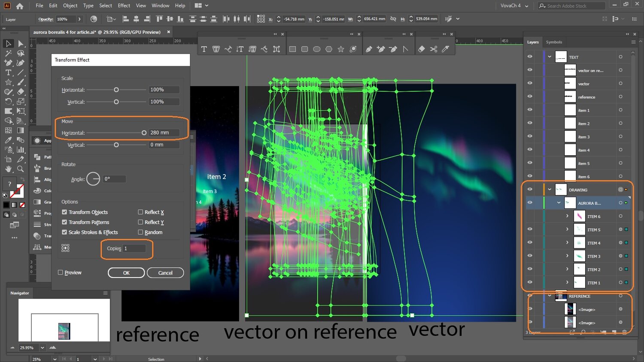644x362 pixels.
Task: Choose the Eyedropper tool in left toolbox
Action: pyautogui.click(x=8, y=140)
